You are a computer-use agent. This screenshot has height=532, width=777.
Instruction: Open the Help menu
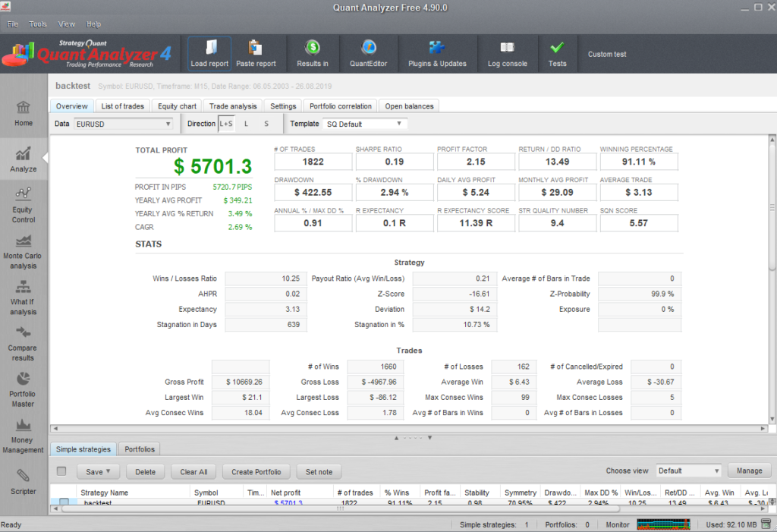point(93,24)
